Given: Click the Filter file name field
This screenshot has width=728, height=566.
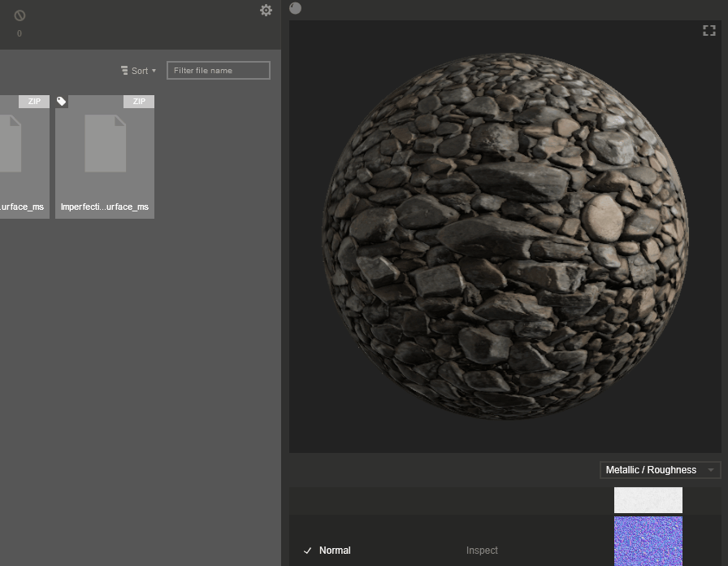Looking at the screenshot, I should (x=218, y=71).
